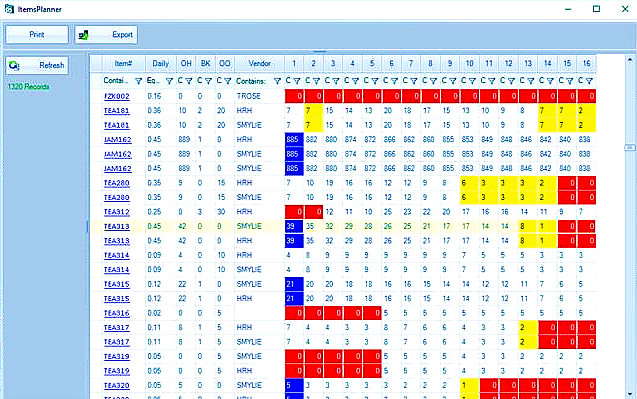Open filter funnel for Vendor column

[x=277, y=81]
